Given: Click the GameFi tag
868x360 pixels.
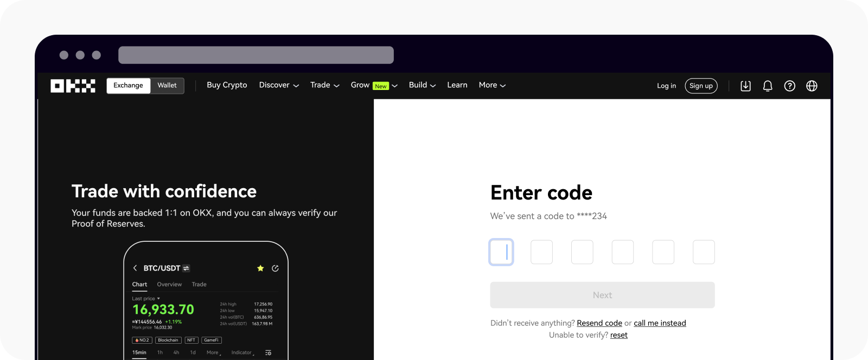Looking at the screenshot, I should pos(212,340).
